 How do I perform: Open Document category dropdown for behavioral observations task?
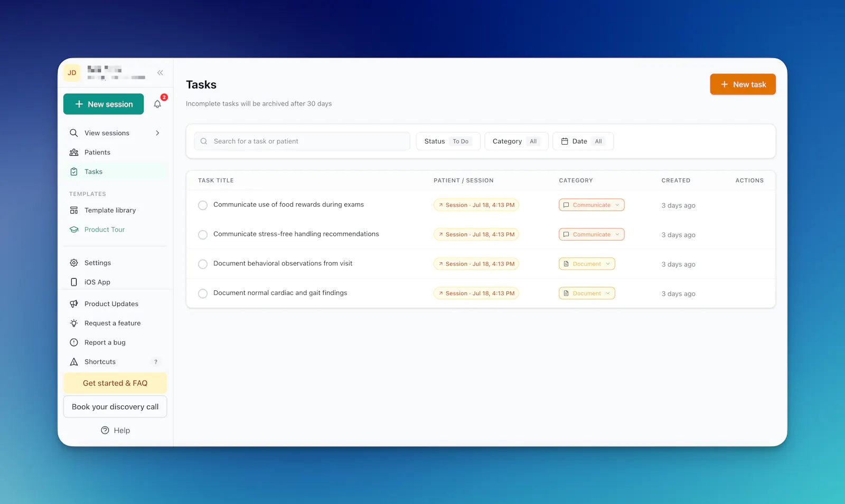click(x=587, y=264)
